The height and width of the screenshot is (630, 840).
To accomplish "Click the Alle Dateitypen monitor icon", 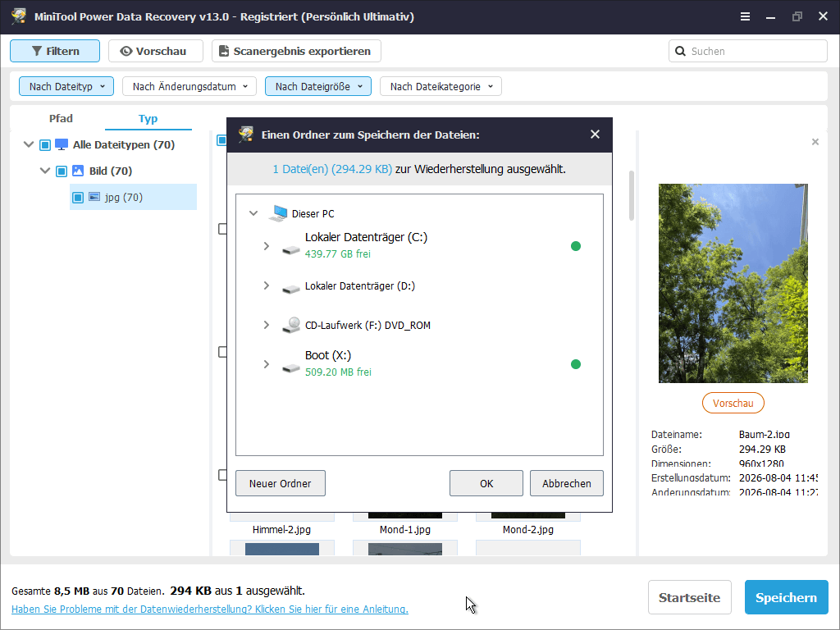I will click(x=62, y=144).
